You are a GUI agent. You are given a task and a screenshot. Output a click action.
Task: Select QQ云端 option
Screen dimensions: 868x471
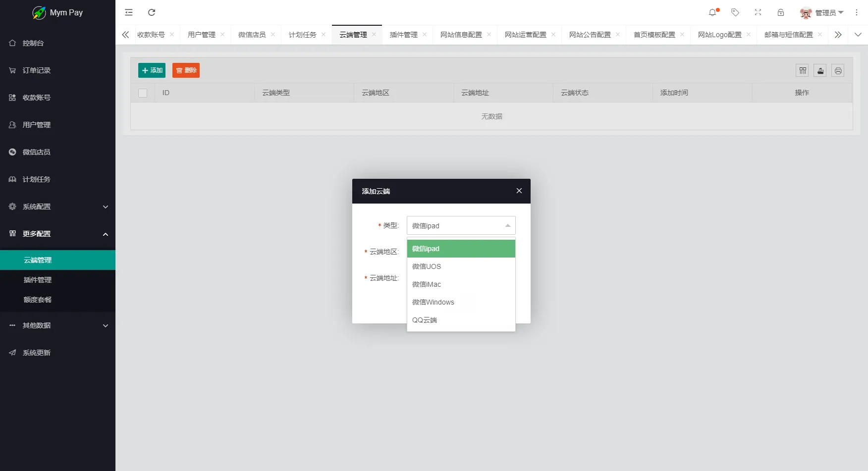coord(424,320)
